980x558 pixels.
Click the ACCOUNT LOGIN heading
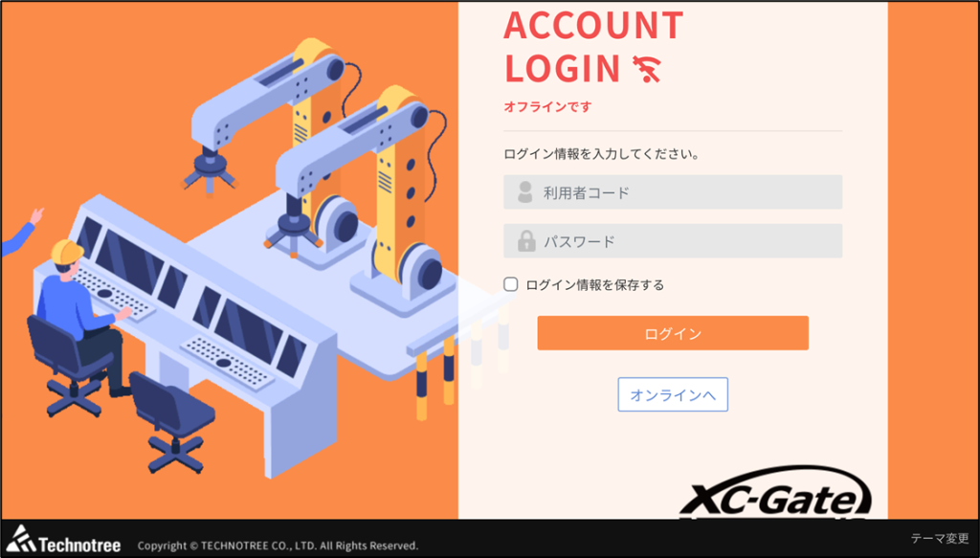[593, 47]
